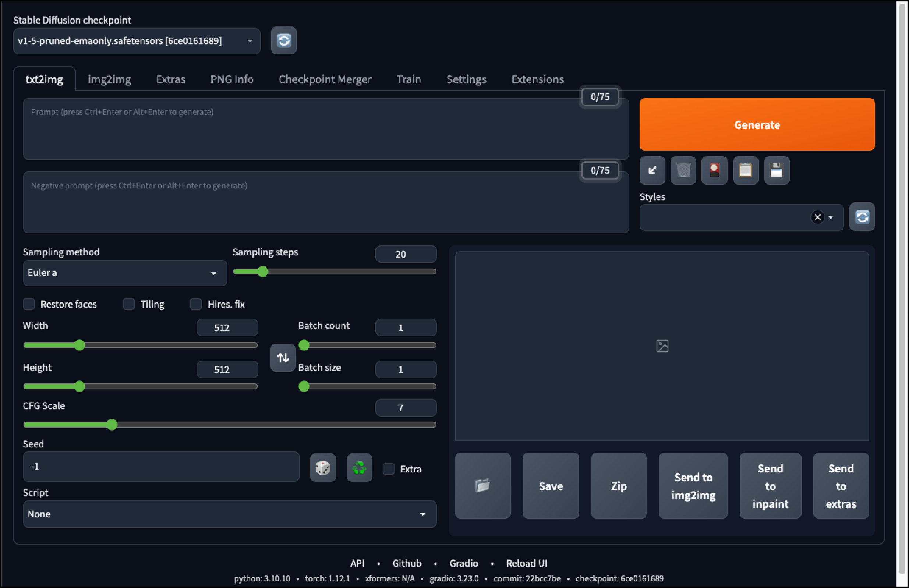Click the arrow icon to read last generation parameters
The image size is (909, 588).
652,170
